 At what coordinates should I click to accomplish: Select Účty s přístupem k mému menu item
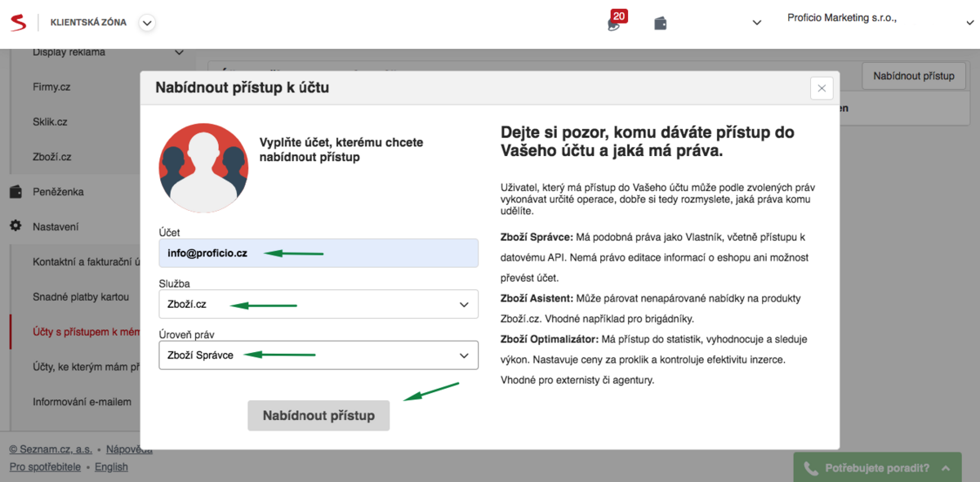coord(87,332)
